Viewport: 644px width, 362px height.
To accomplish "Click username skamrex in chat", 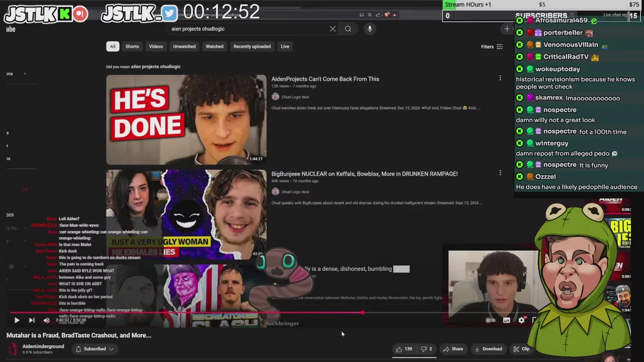I will (x=549, y=98).
